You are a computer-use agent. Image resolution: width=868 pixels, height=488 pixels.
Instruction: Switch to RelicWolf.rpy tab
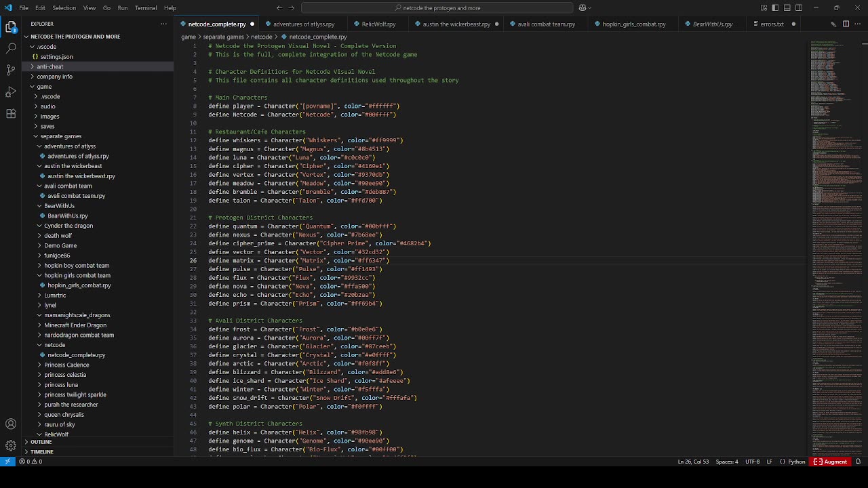(378, 24)
